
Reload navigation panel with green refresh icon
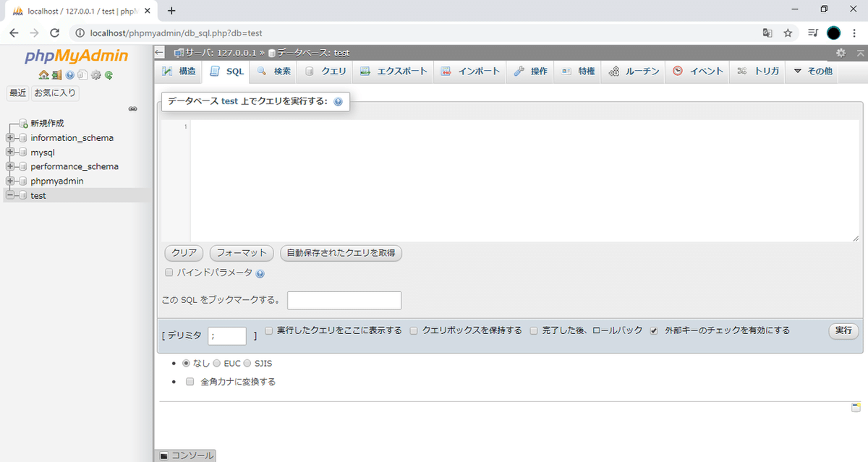tap(109, 74)
